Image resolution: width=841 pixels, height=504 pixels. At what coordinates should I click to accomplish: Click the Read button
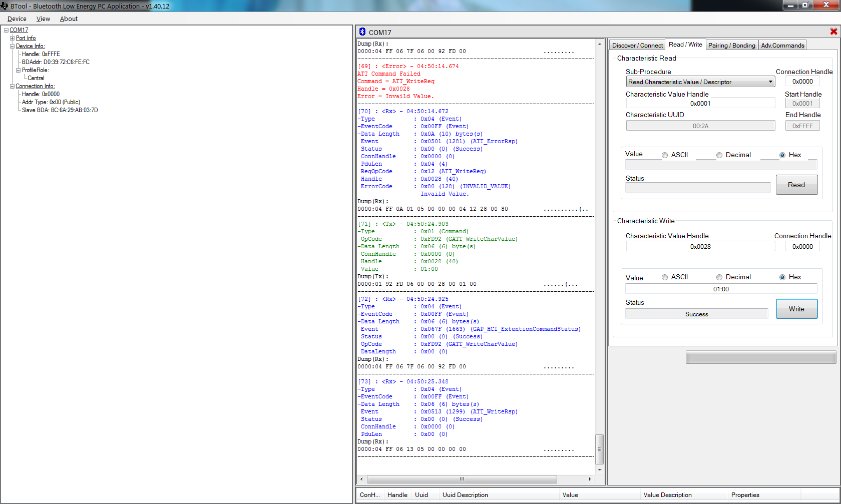(796, 185)
